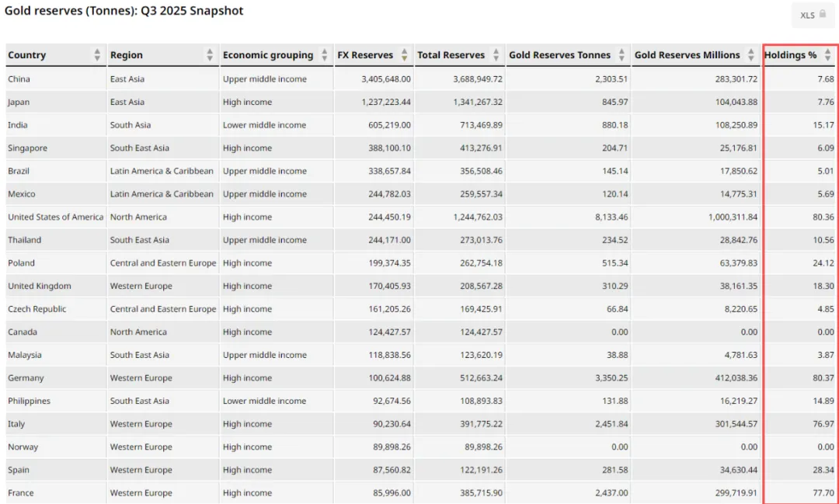Click Poland's gold tonnes value 515.34

614,262
